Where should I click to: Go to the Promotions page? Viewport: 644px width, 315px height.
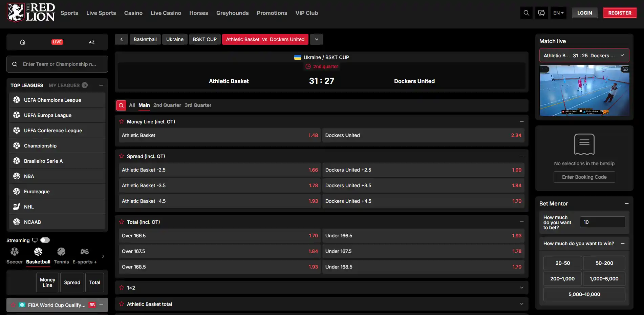272,13
